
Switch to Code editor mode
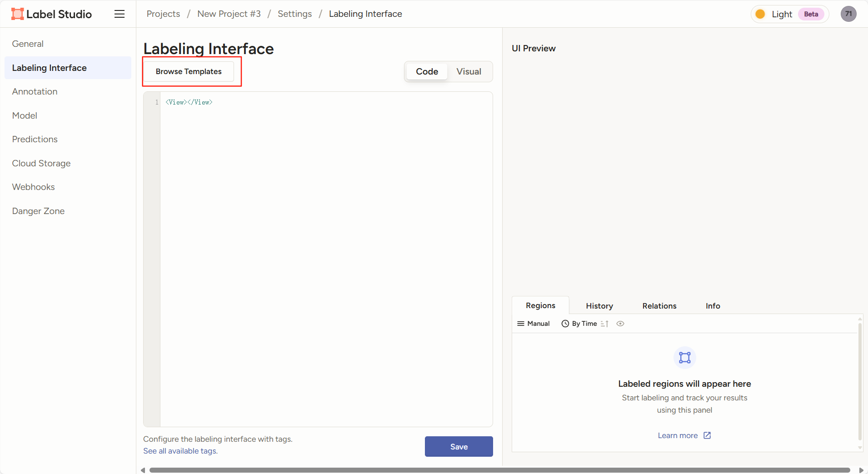(427, 71)
